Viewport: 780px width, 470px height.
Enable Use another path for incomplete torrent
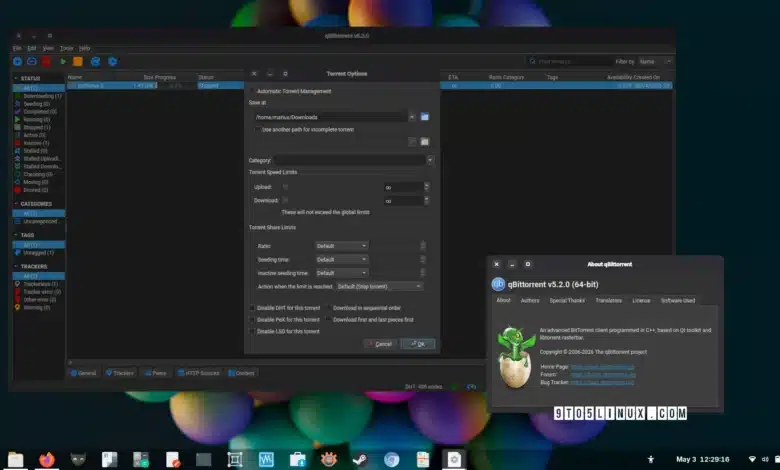point(257,129)
